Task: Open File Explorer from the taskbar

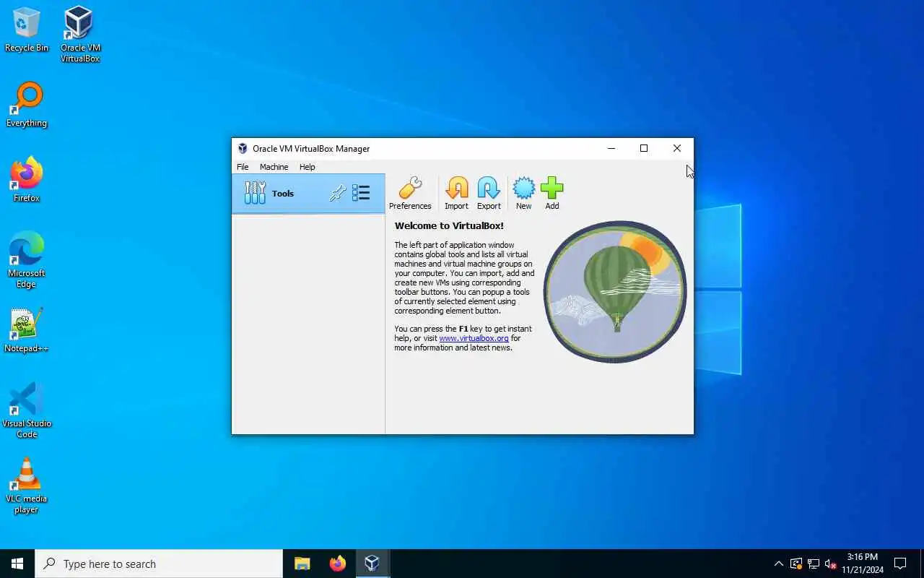Action: tap(302, 564)
